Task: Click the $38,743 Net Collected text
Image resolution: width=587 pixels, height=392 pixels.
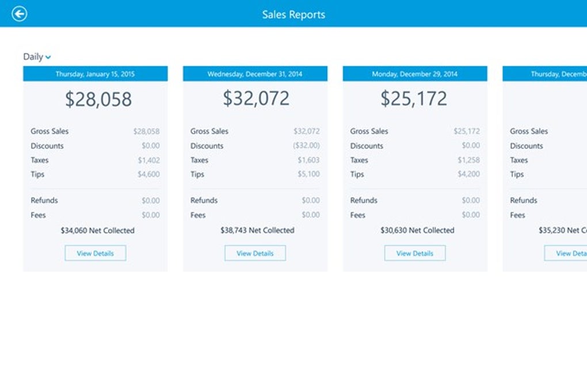Action: tap(257, 230)
